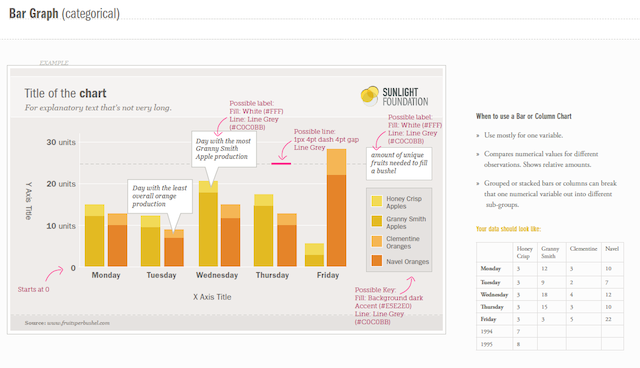This screenshot has width=640, height=368.
Task: Select Monday's Granny Smith apple bar
Action: pos(94,241)
